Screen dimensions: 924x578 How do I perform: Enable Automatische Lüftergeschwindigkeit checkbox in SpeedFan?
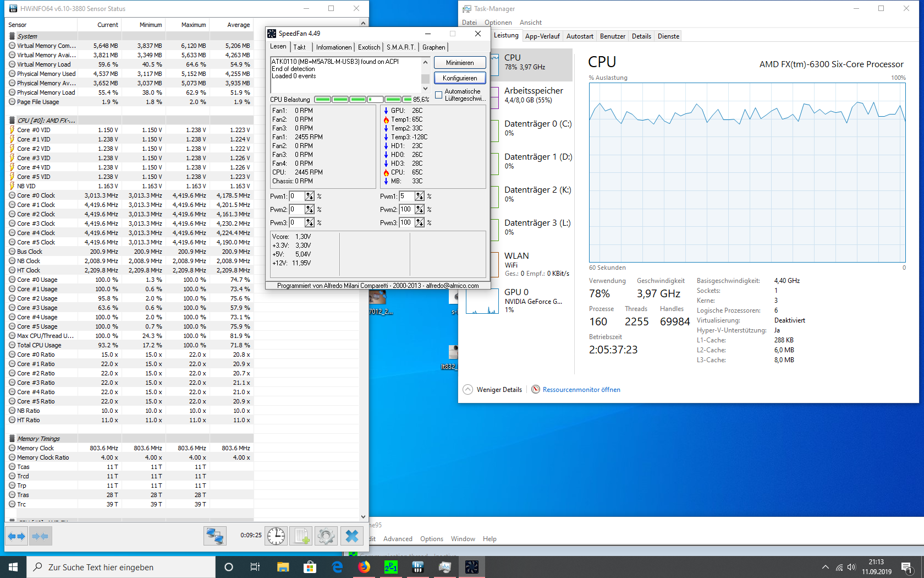tap(438, 95)
